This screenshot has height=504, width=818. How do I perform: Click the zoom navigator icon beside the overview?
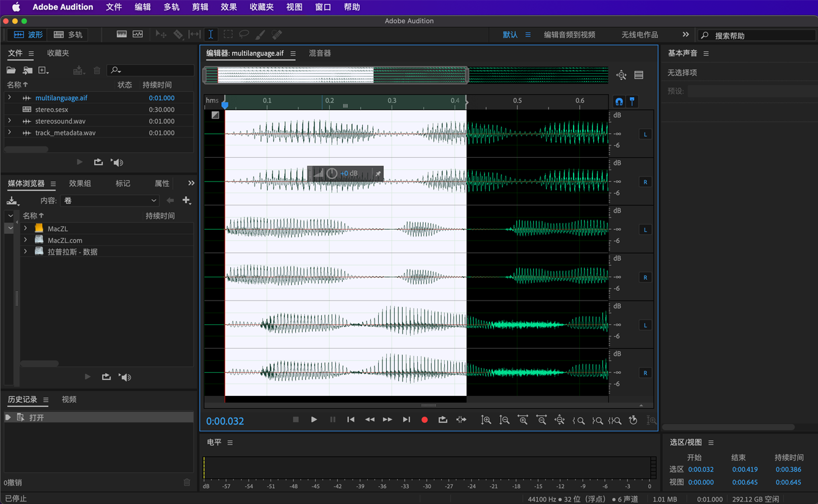pos(621,75)
